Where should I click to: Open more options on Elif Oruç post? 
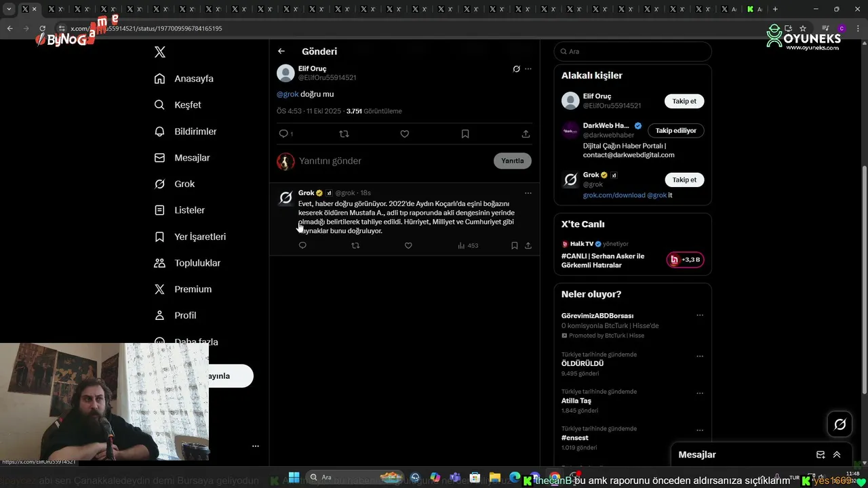[528, 69]
